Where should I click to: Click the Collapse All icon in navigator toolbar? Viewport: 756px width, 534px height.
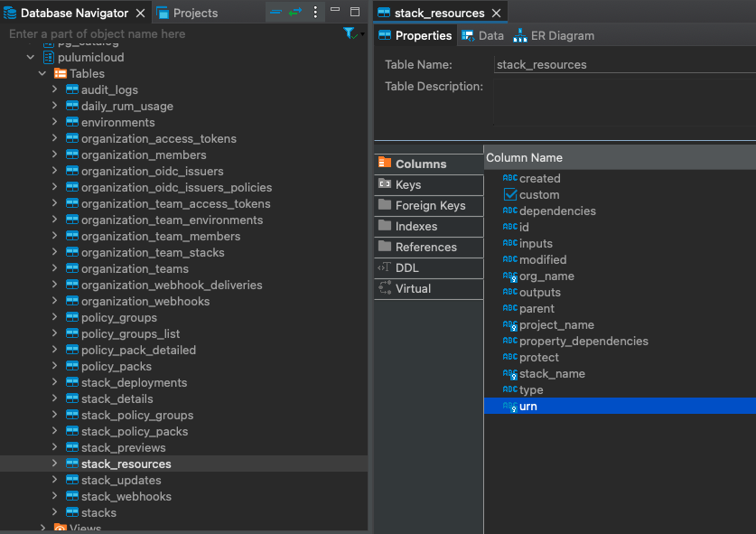(275, 12)
